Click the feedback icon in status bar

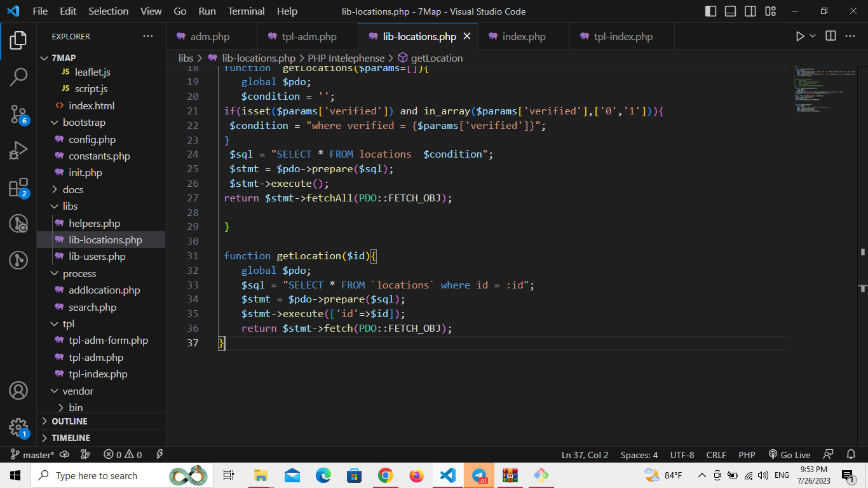(828, 454)
